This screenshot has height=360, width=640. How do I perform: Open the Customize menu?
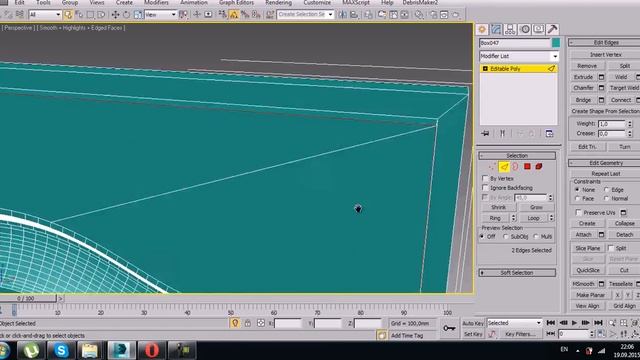pyautogui.click(x=317, y=2)
